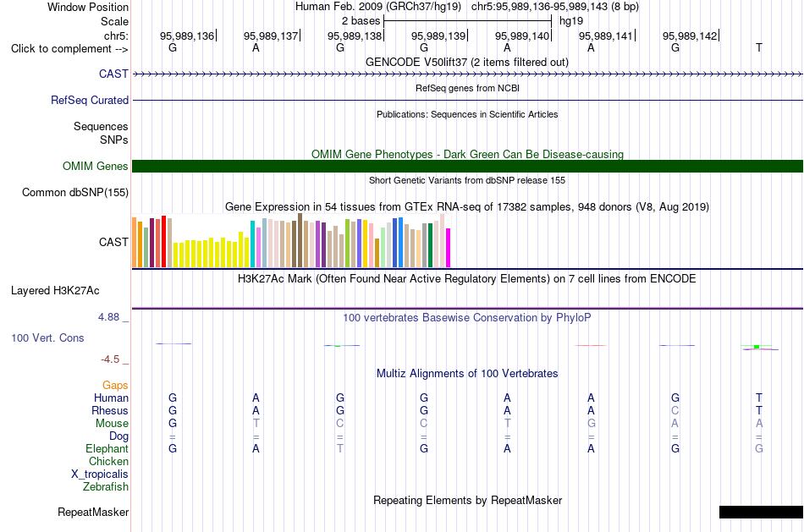Click the Chicken species label
This screenshot has height=532, width=804.
108,462
